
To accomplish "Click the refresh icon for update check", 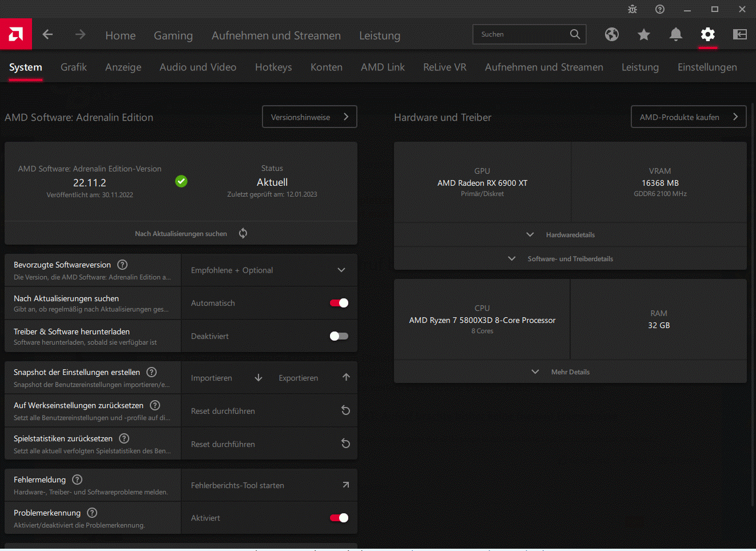I will (243, 233).
